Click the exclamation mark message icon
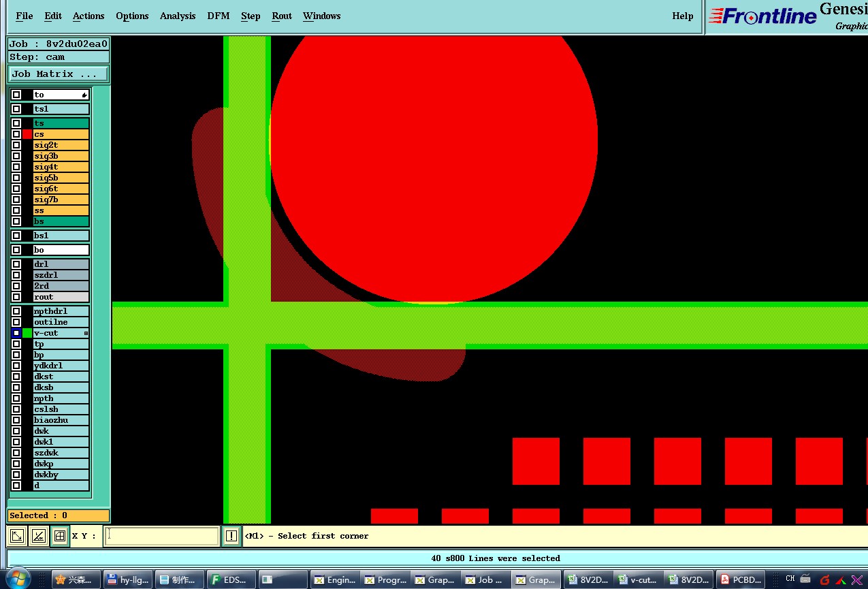Screen dimensions: 868x589 (231, 536)
